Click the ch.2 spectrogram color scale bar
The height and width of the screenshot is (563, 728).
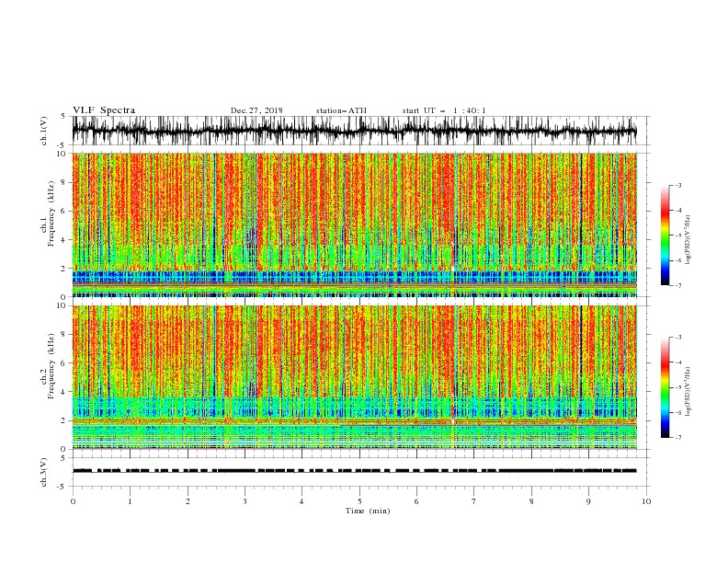pyautogui.click(x=665, y=387)
